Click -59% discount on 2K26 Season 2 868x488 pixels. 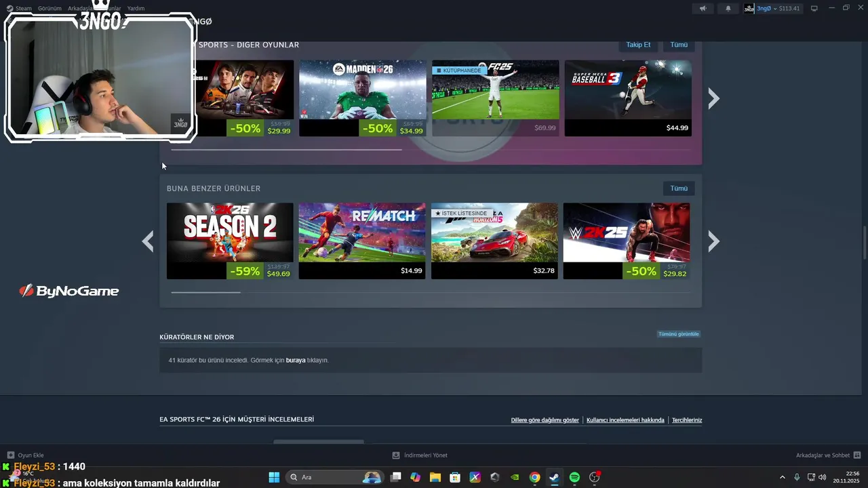(245, 271)
